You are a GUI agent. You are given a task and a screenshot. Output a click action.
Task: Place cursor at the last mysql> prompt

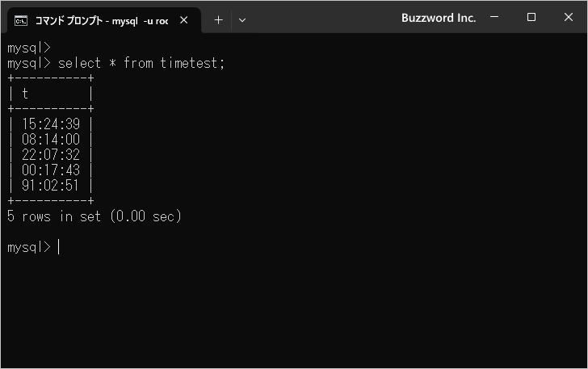click(x=59, y=247)
